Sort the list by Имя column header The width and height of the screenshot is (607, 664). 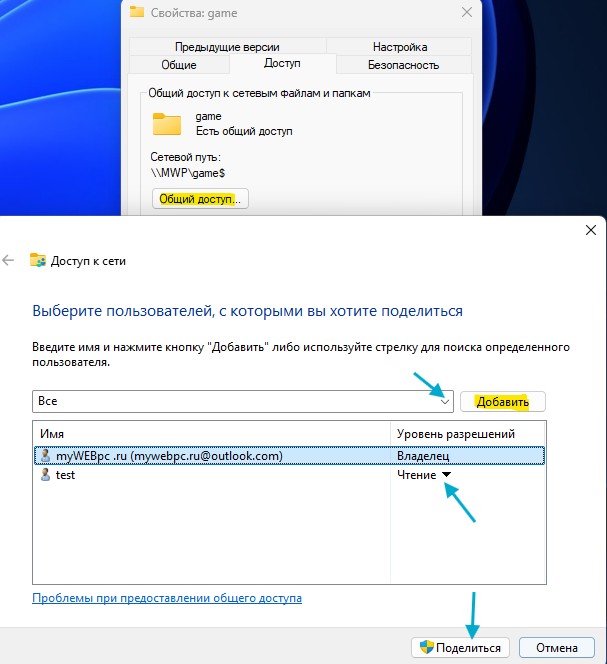pos(210,433)
